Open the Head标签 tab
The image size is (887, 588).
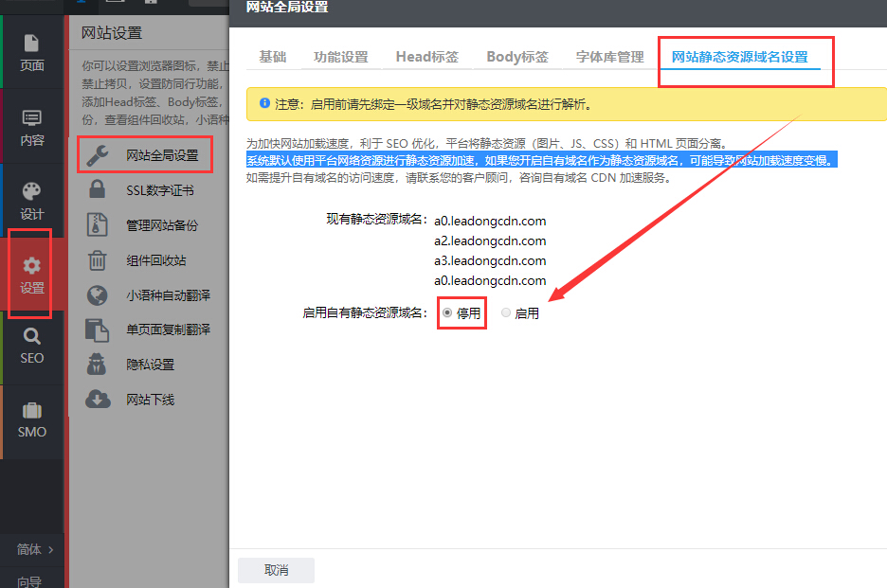(x=426, y=57)
